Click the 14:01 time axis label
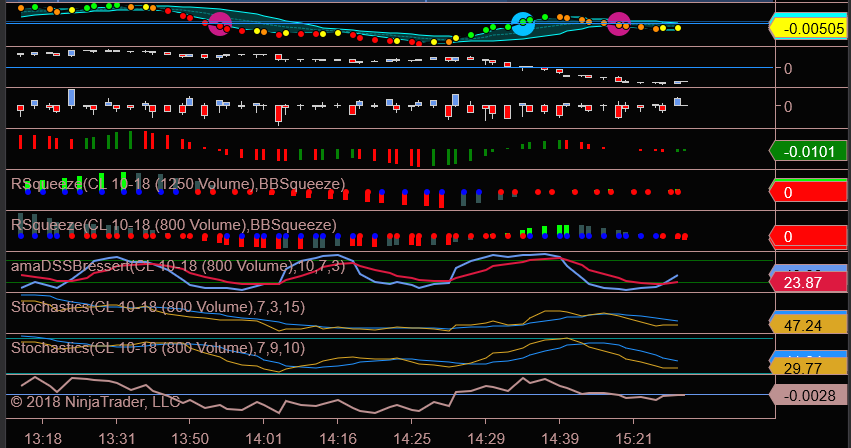This screenshot has width=851, height=448. click(x=264, y=438)
